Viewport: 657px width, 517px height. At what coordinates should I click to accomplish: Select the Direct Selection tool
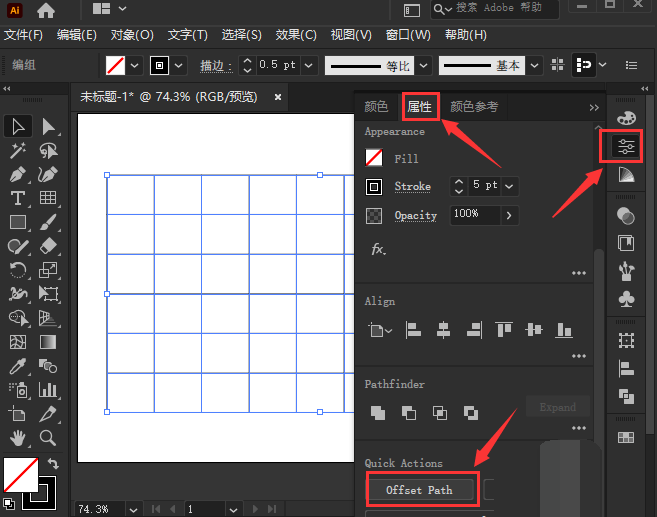(x=48, y=127)
